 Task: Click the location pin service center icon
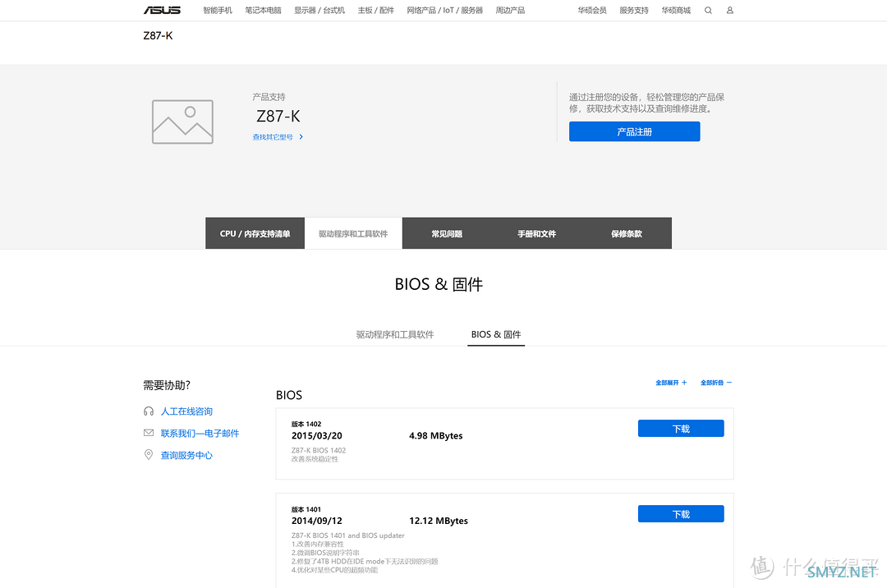click(x=148, y=455)
